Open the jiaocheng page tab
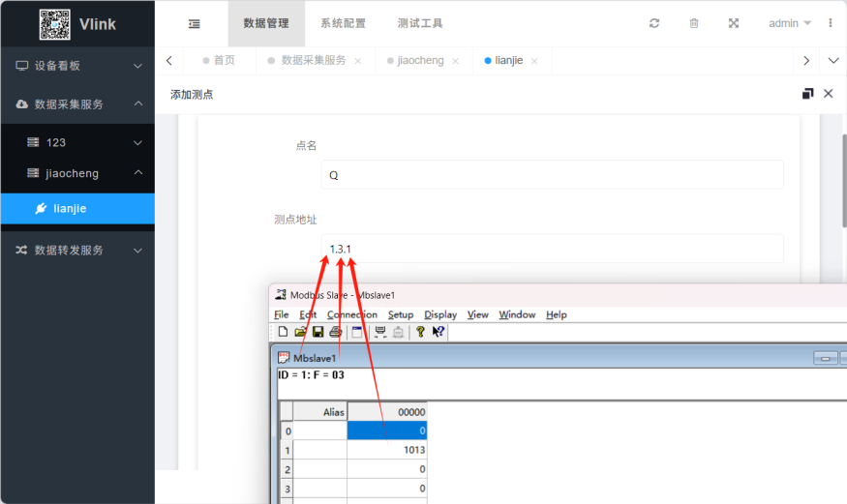Viewport: 847px width, 504px height. [x=415, y=60]
